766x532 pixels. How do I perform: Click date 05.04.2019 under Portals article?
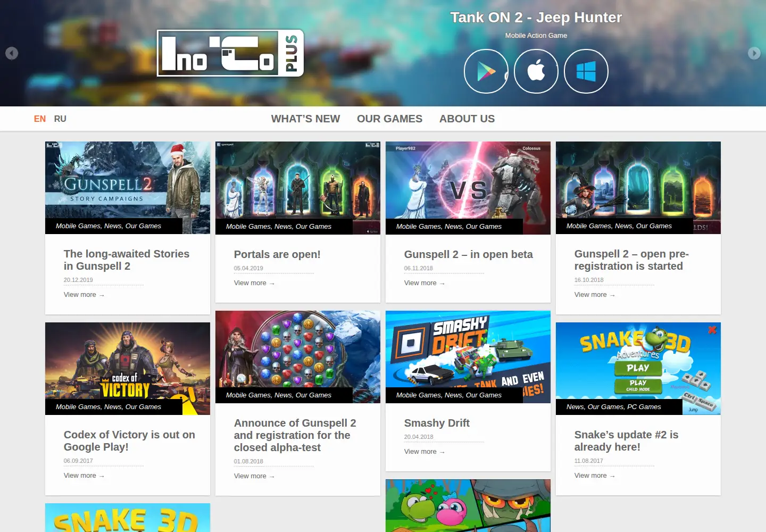point(248,268)
